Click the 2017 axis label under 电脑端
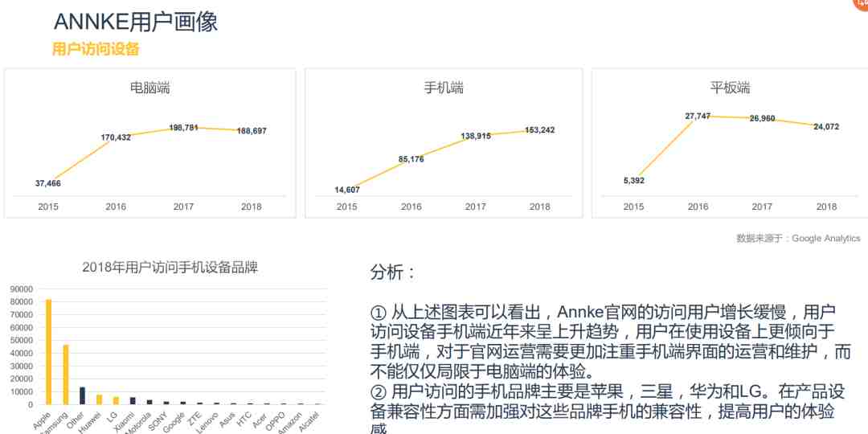Viewport: 868px width, 434px height. pyautogui.click(x=183, y=207)
